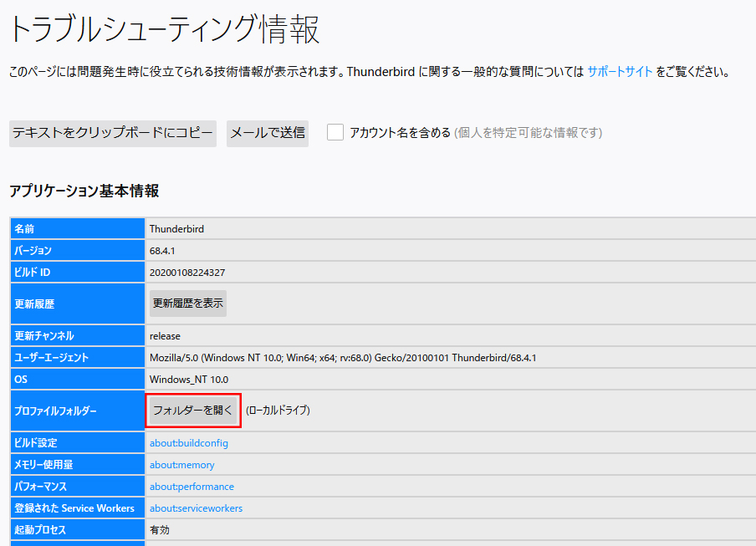756x546 pixels.
Task: Enable the アカウント名を含める checkbox
Action: coord(335,132)
